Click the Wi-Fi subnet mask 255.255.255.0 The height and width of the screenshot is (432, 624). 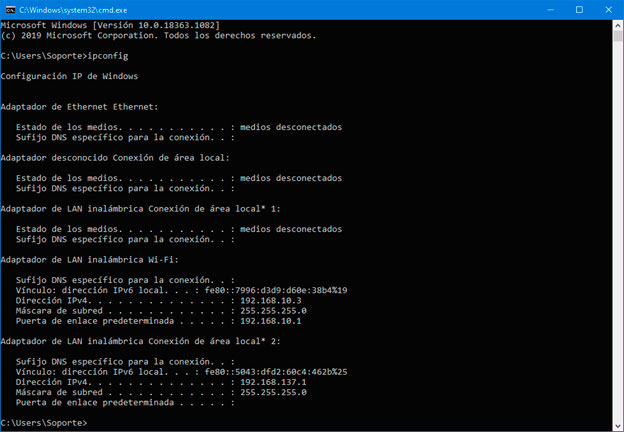point(273,311)
